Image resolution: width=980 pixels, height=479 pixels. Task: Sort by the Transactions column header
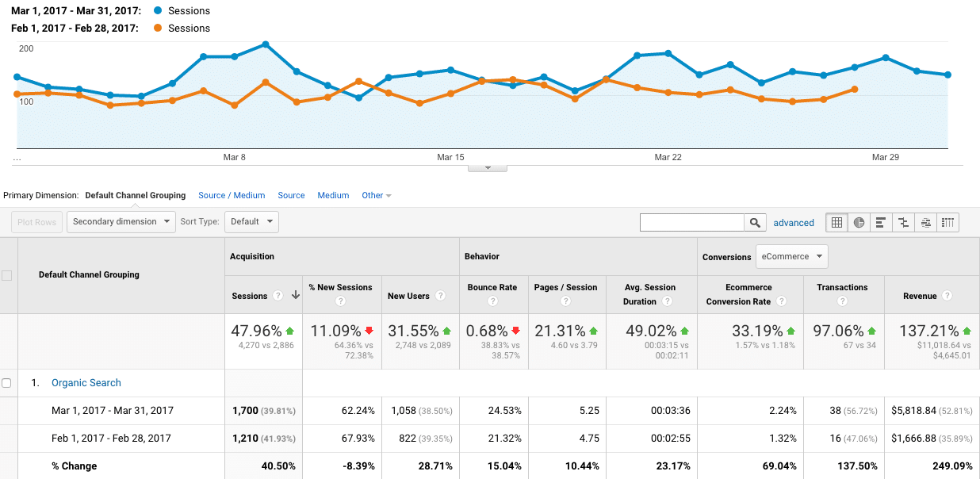[842, 287]
